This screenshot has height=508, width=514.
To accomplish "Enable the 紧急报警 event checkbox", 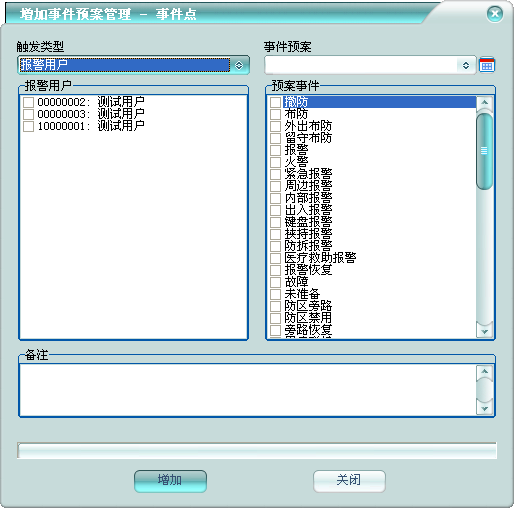I will click(x=275, y=174).
